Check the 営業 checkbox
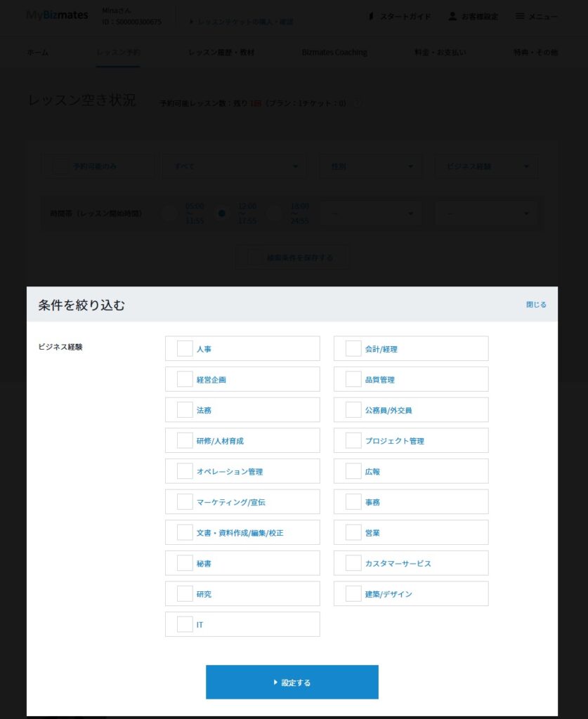 click(x=353, y=532)
